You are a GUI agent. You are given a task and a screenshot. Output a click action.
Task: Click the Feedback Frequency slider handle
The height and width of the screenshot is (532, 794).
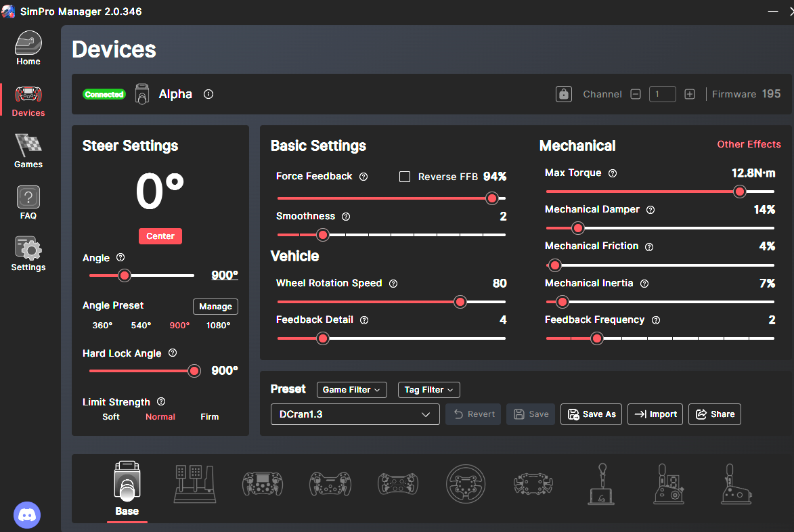(x=597, y=338)
